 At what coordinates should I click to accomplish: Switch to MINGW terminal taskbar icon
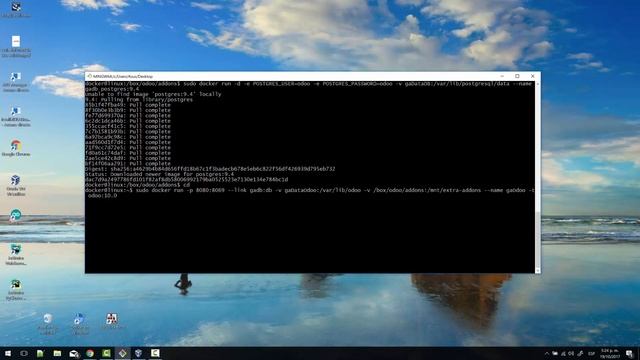pyautogui.click(x=122, y=353)
